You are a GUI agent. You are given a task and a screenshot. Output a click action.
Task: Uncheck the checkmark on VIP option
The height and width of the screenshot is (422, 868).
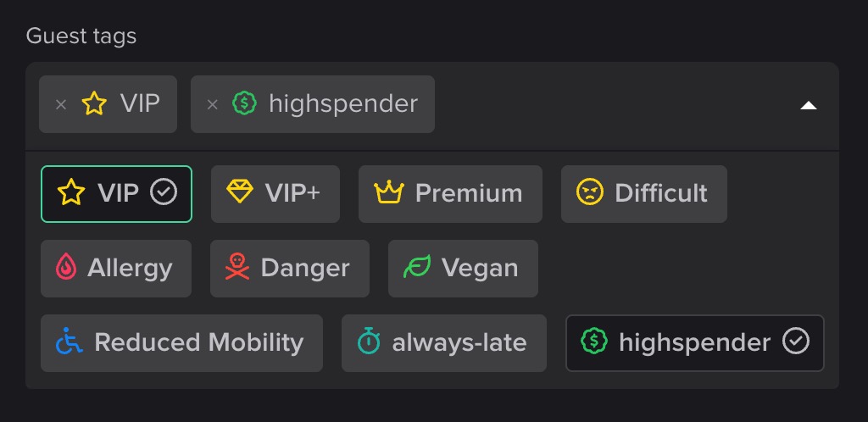[164, 193]
